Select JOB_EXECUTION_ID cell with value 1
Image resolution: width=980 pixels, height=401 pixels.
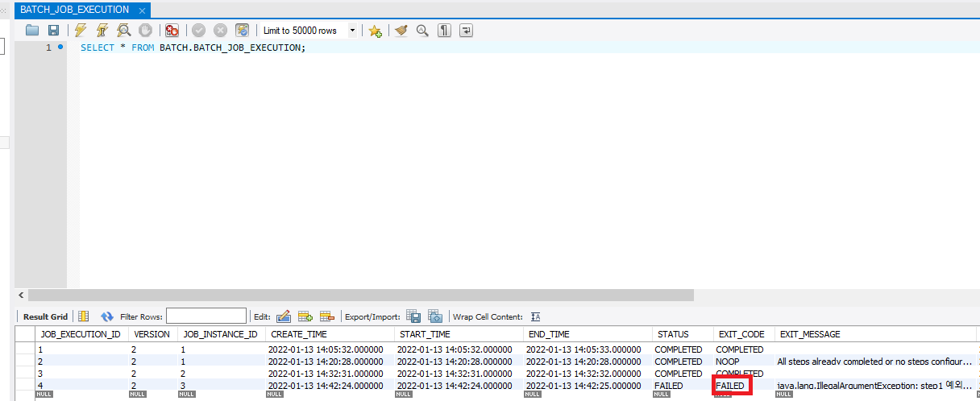point(81,349)
